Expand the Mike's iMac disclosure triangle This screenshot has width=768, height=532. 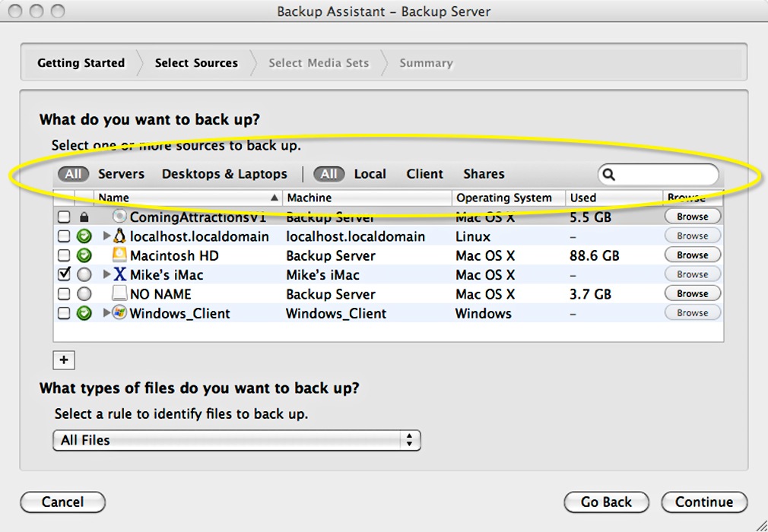pyautogui.click(x=106, y=274)
